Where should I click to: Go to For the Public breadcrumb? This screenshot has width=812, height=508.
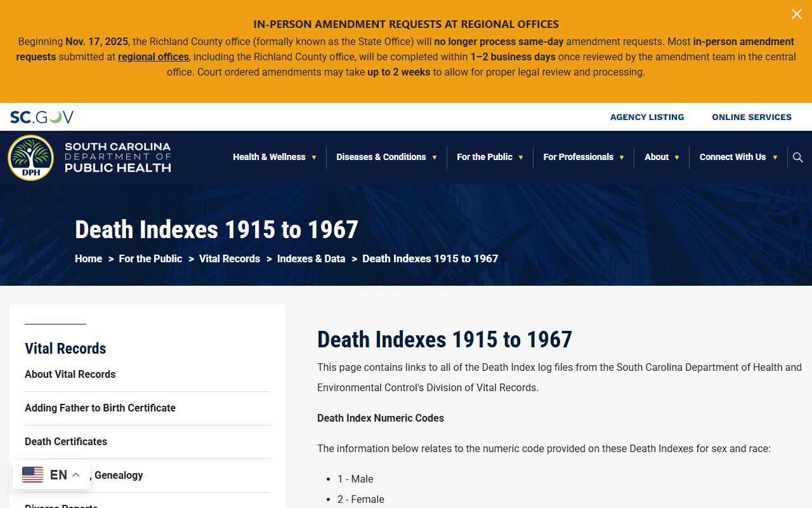click(150, 258)
